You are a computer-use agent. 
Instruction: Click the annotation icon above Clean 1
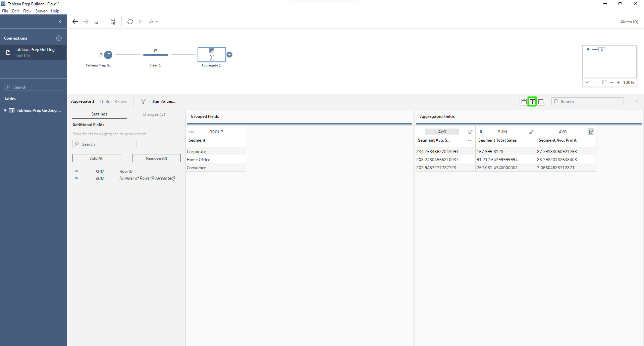click(156, 51)
